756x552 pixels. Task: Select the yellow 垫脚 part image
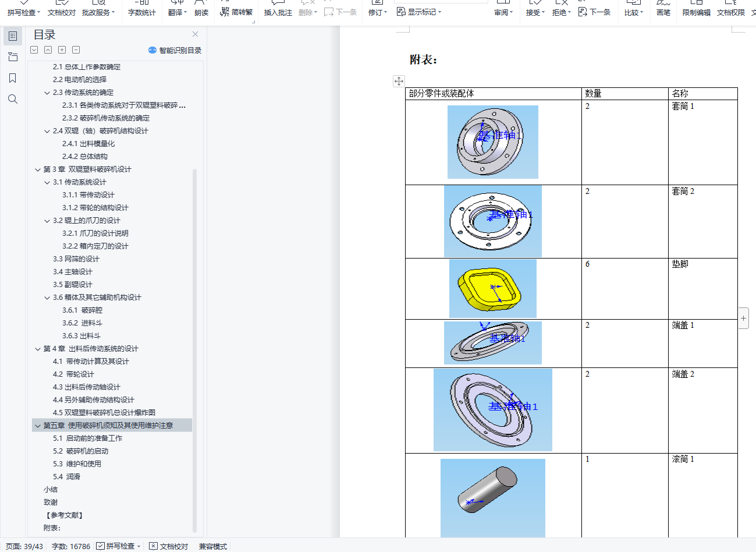click(493, 288)
